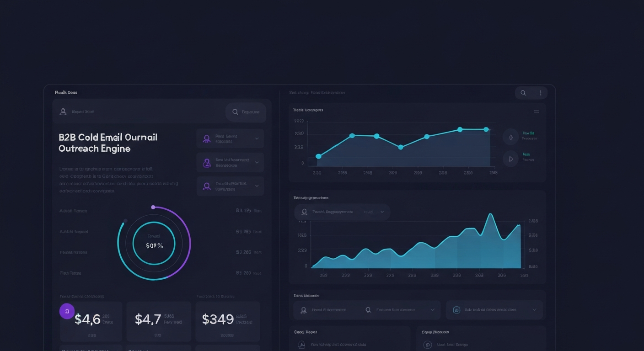Click the circular icon in the Cepu Meeeds card
Image resolution: width=644 pixels, height=351 pixels.
tap(428, 345)
